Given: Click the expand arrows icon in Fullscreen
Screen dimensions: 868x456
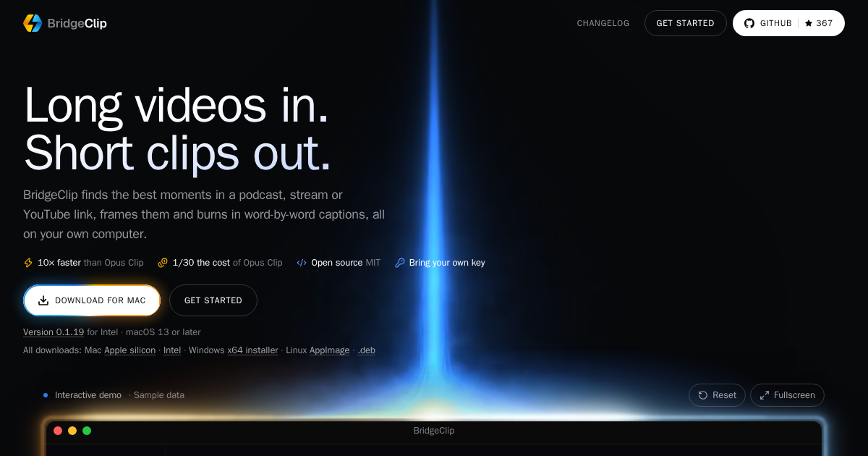Looking at the screenshot, I should point(765,395).
